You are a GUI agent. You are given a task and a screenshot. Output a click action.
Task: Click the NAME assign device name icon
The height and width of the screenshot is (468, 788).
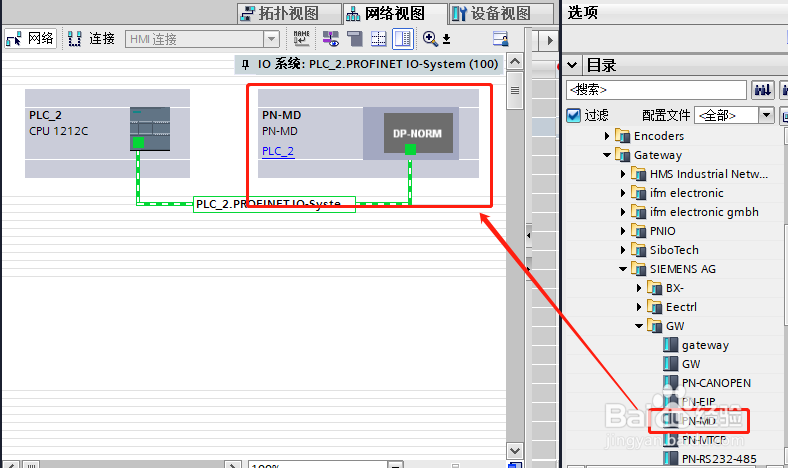coord(302,38)
